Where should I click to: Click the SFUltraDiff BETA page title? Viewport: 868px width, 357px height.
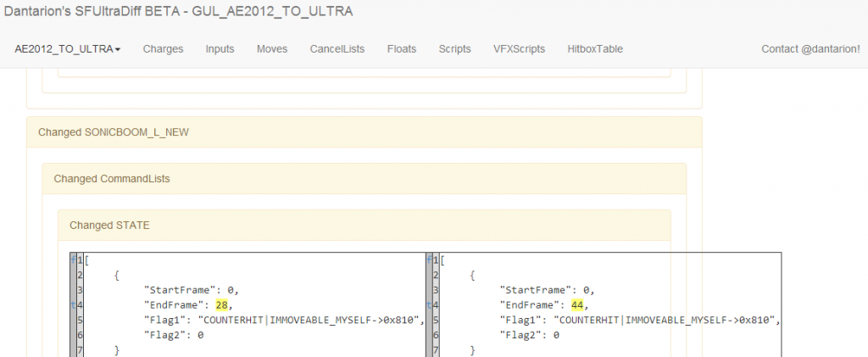coord(178,12)
